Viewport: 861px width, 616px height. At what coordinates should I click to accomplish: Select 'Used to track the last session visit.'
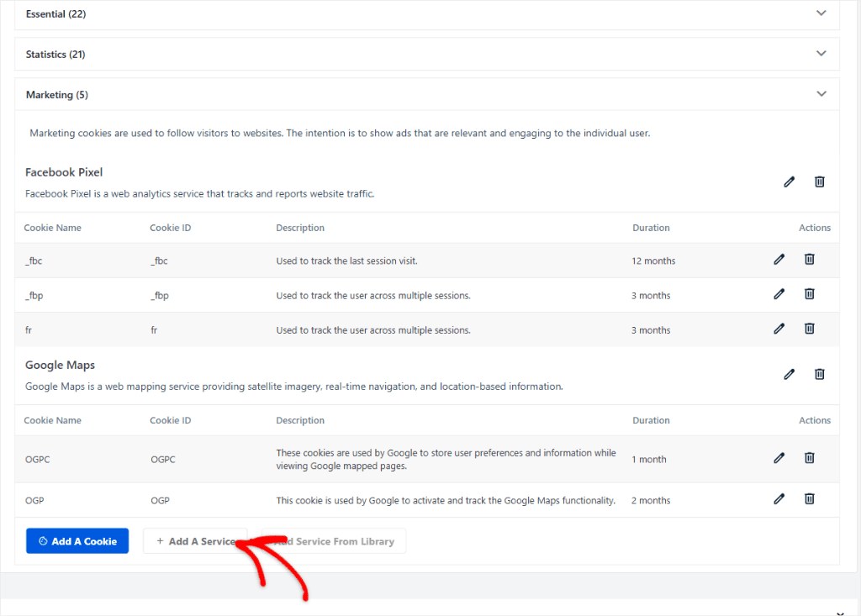346,261
